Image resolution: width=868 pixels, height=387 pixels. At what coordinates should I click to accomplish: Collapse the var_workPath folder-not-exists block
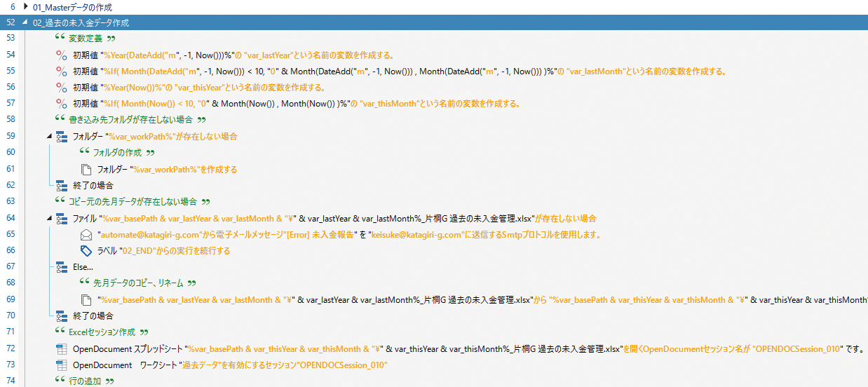[48, 136]
